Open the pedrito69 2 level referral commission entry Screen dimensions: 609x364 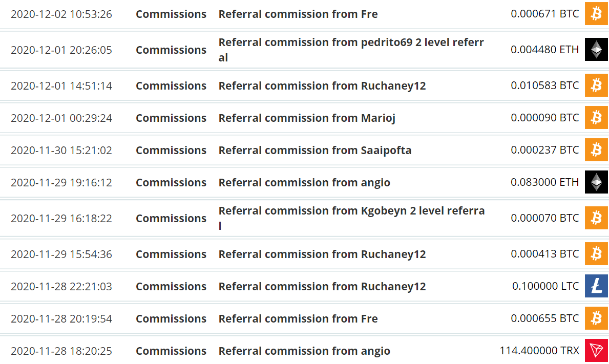[351, 50]
